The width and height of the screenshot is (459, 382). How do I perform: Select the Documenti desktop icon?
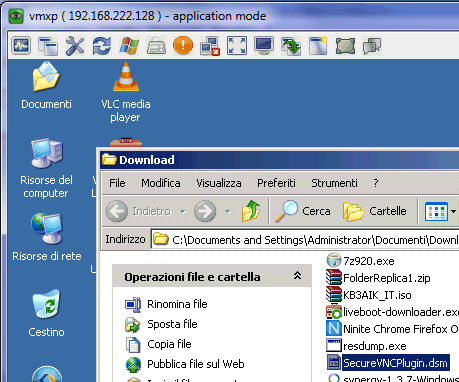(x=46, y=86)
